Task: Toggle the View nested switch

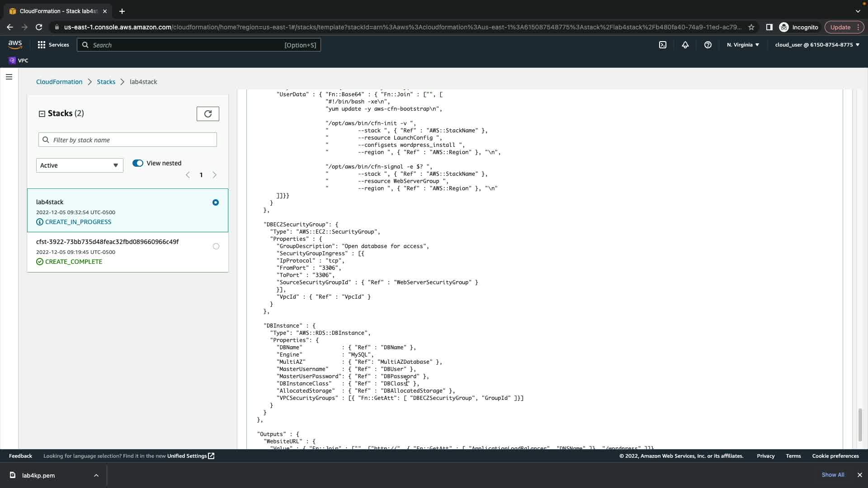Action: [138, 163]
